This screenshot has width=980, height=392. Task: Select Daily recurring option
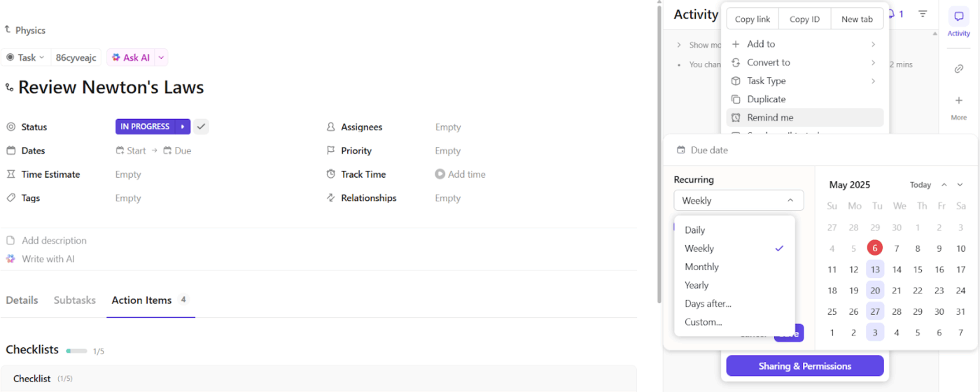(x=695, y=230)
